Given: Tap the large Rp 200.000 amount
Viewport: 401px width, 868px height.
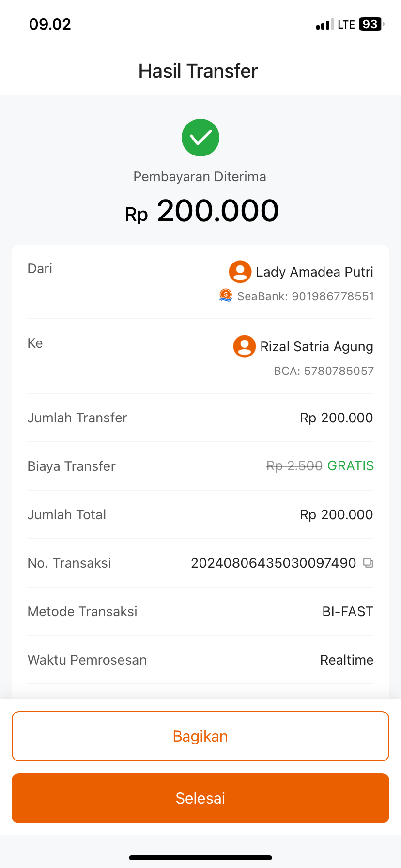Looking at the screenshot, I should click(x=202, y=211).
